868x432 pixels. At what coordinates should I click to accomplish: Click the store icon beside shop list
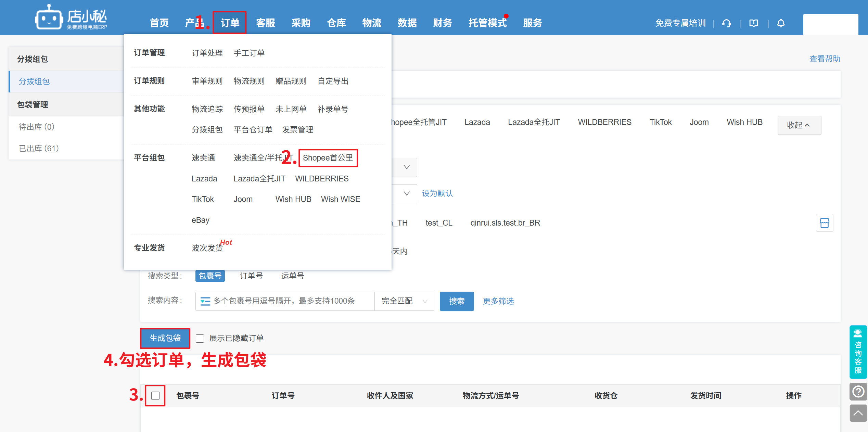pyautogui.click(x=825, y=223)
